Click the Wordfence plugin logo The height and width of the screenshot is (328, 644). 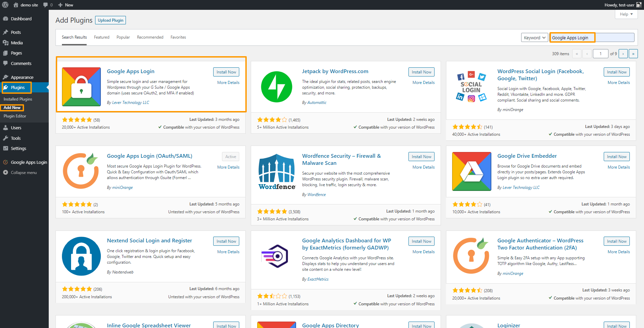point(276,171)
